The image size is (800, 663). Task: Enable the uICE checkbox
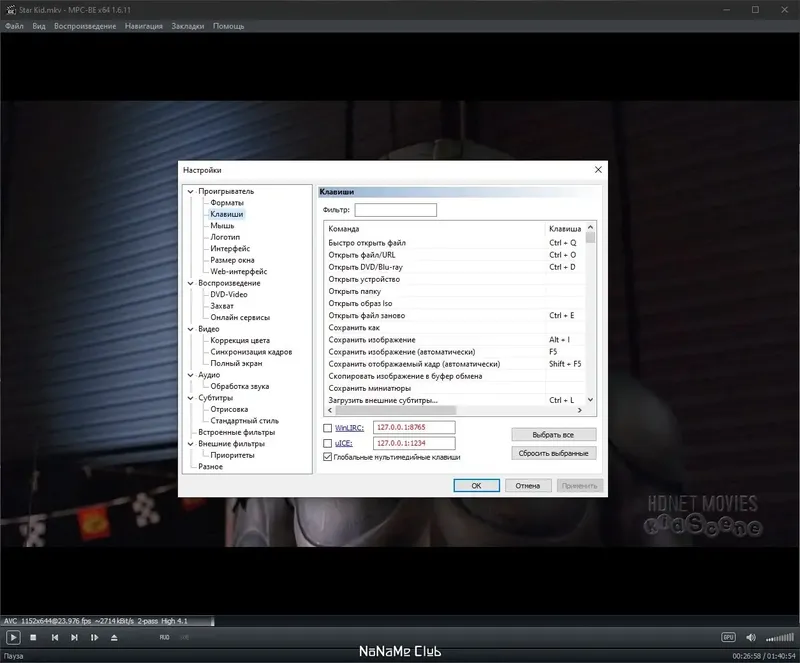[x=328, y=444]
